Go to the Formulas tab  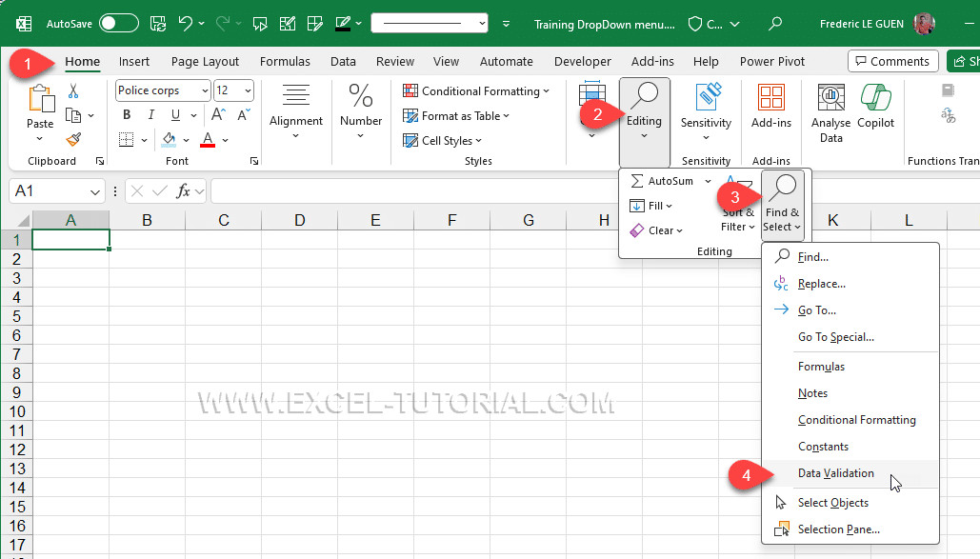(285, 61)
